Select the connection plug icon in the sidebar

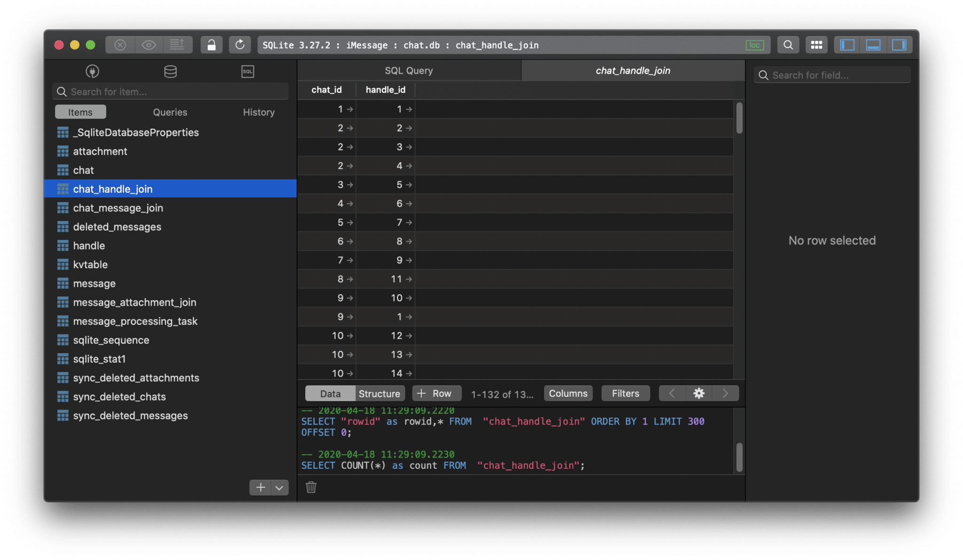point(92,71)
